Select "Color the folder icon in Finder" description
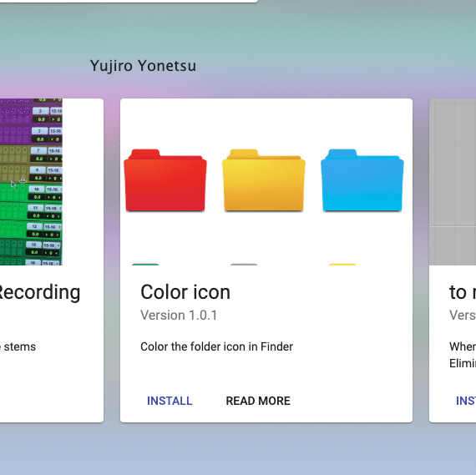The height and width of the screenshot is (475, 476). click(x=216, y=346)
